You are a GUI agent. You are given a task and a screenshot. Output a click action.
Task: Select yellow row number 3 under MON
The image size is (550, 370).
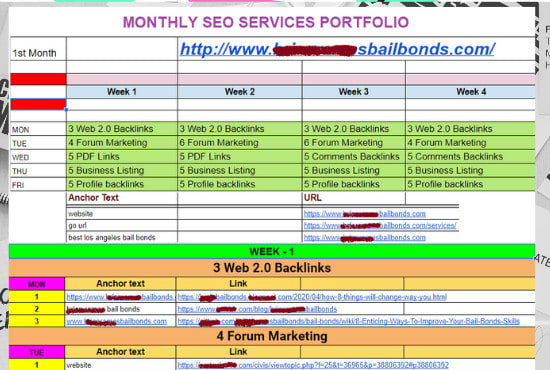[x=37, y=321]
